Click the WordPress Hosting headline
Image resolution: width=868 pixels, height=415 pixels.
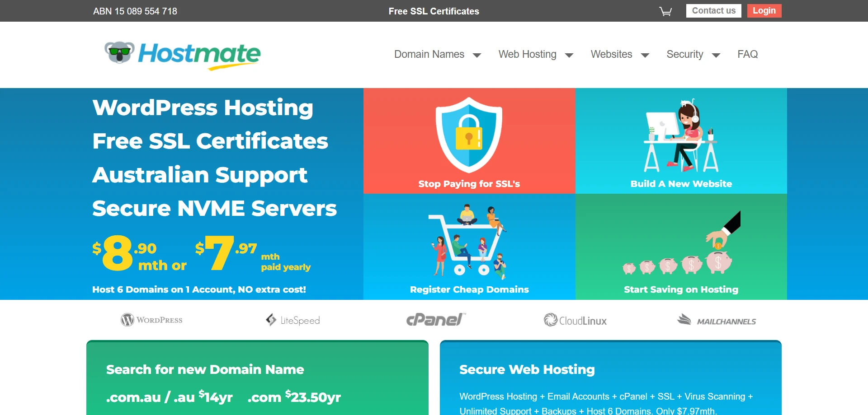pos(203,108)
